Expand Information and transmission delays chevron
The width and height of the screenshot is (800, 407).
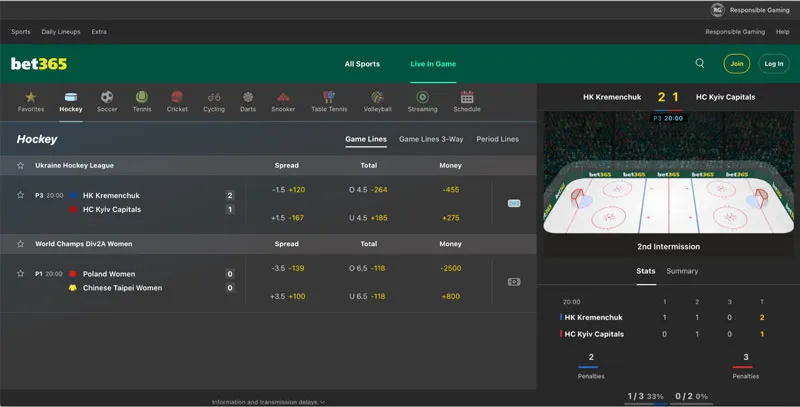click(x=322, y=402)
